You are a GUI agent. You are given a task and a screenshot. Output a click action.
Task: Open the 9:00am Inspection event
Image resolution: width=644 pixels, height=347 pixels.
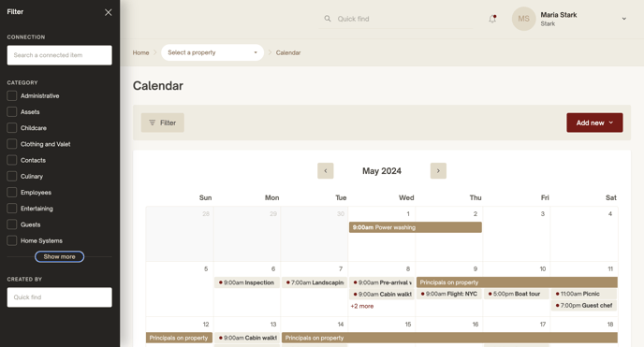click(x=247, y=282)
